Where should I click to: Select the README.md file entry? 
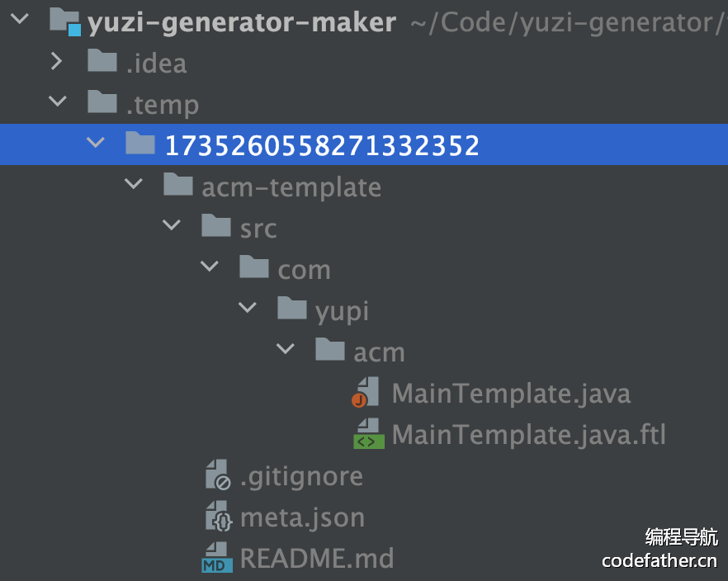(317, 559)
